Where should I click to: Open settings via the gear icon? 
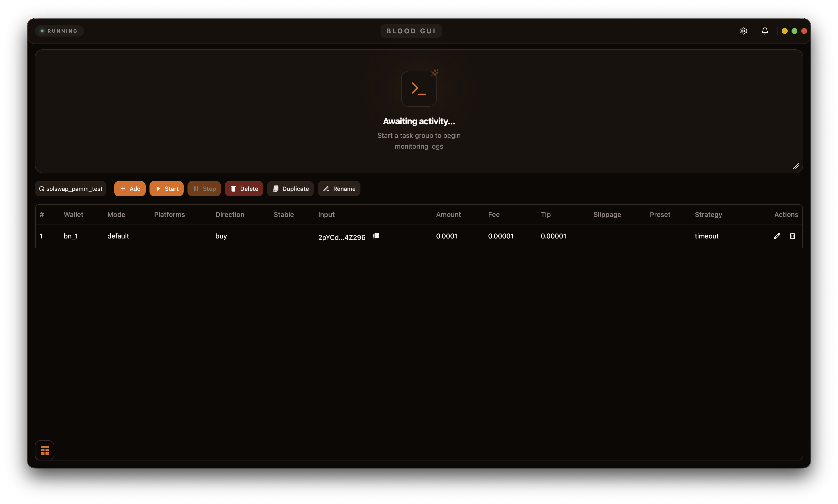[743, 31]
